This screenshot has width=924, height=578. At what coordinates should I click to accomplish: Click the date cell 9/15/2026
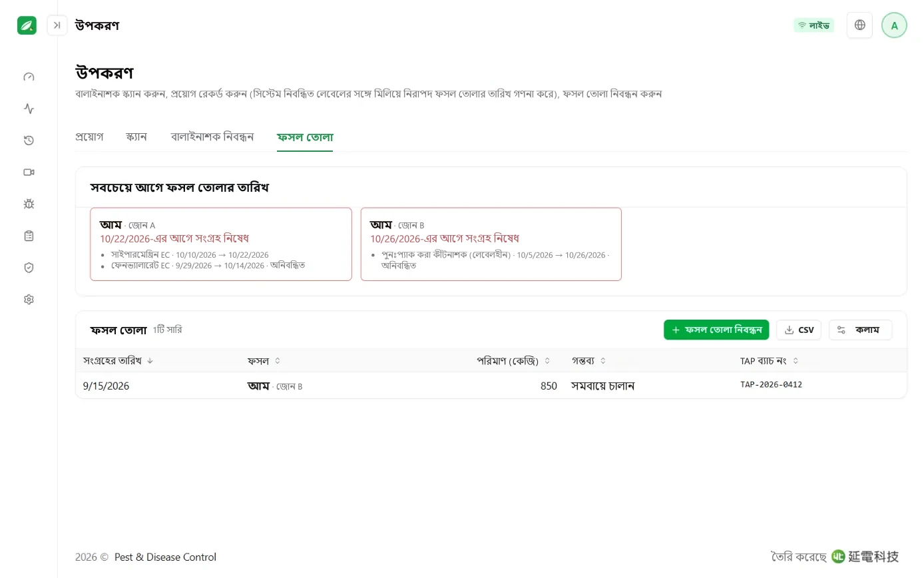pyautogui.click(x=107, y=386)
